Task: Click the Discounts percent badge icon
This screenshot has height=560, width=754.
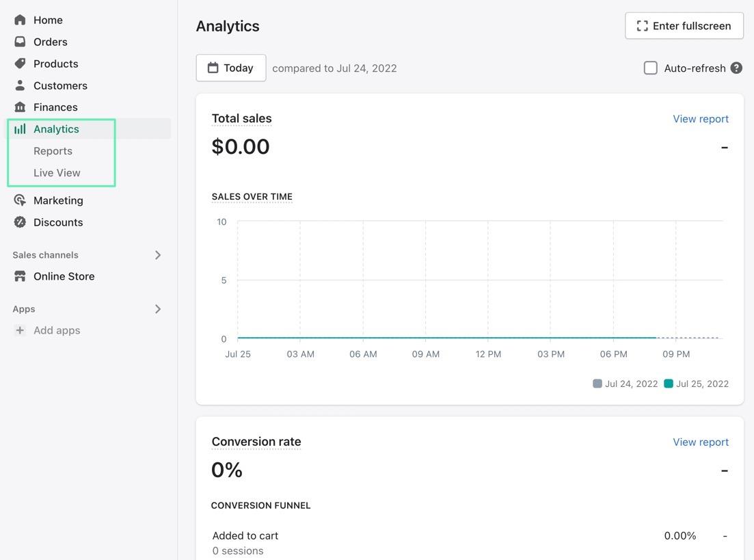Action: point(20,222)
